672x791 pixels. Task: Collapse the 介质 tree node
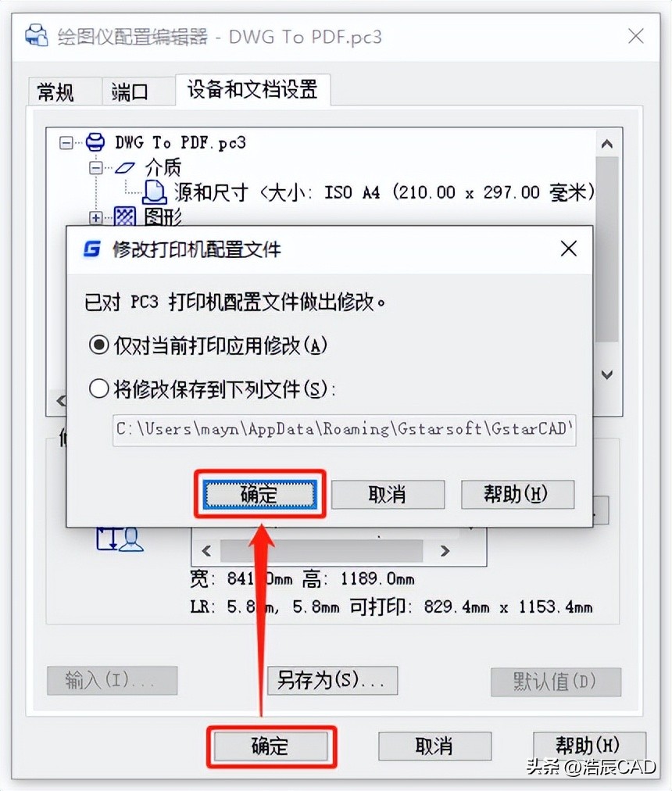pos(96,168)
